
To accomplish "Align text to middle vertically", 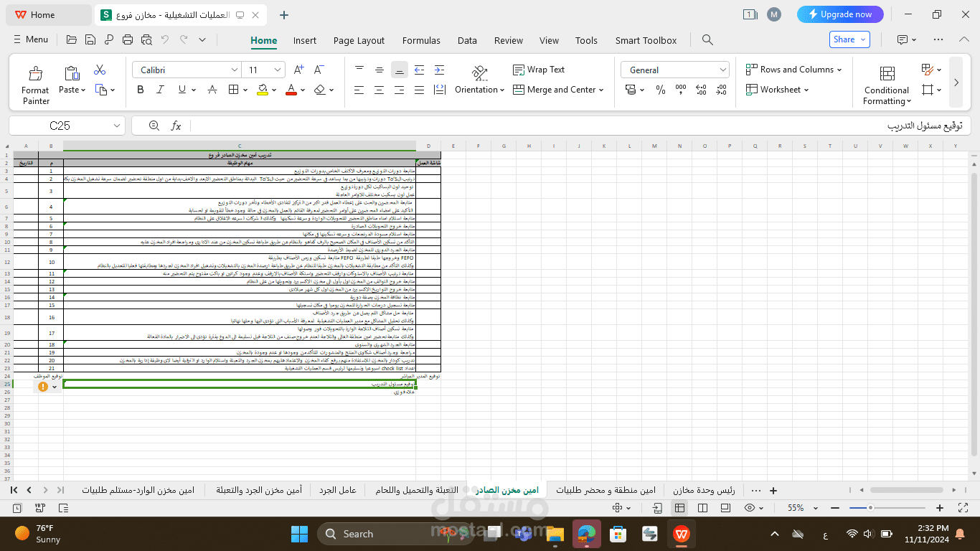I will 380,70.
